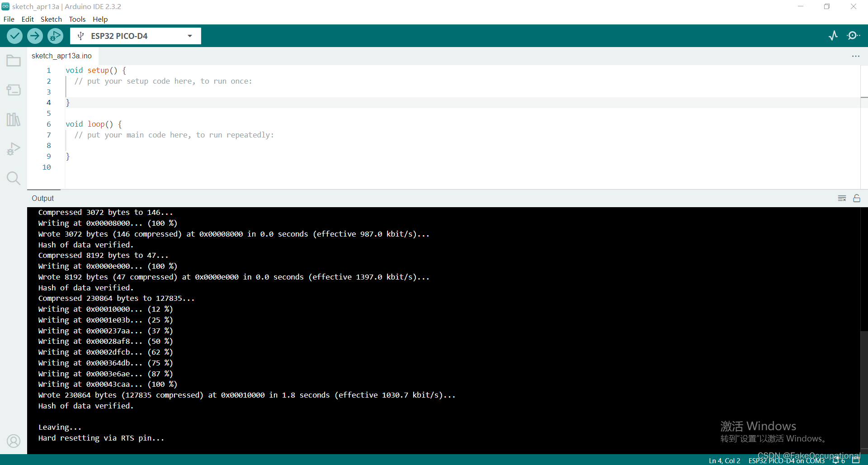The width and height of the screenshot is (868, 465).
Task: Click the 'void setup() {' code line
Action: click(x=96, y=71)
